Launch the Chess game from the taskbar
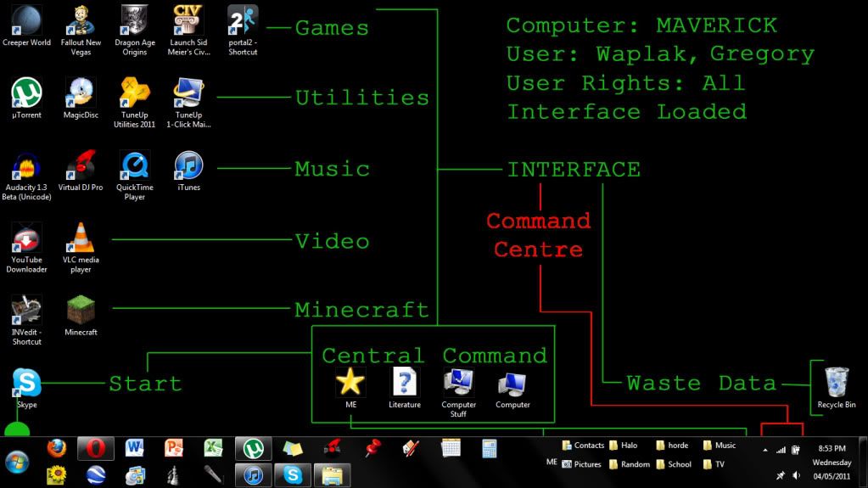This screenshot has height=488, width=868. point(174,475)
